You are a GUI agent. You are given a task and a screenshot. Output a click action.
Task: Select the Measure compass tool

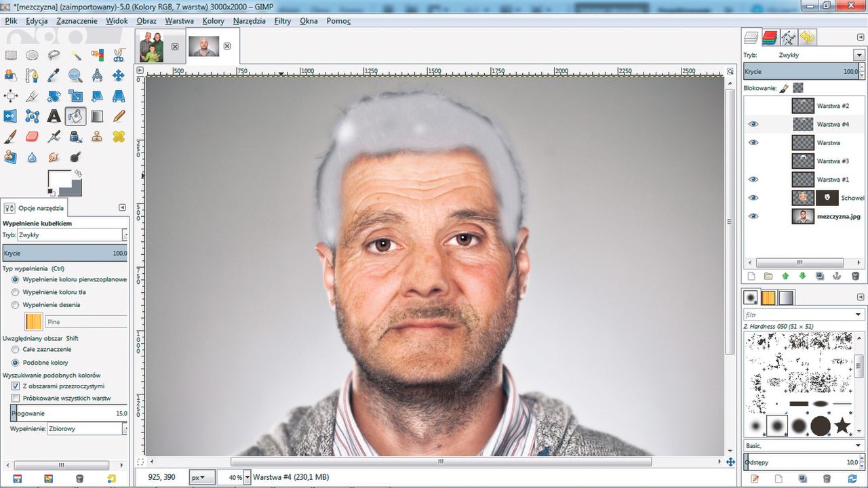pos(97,76)
